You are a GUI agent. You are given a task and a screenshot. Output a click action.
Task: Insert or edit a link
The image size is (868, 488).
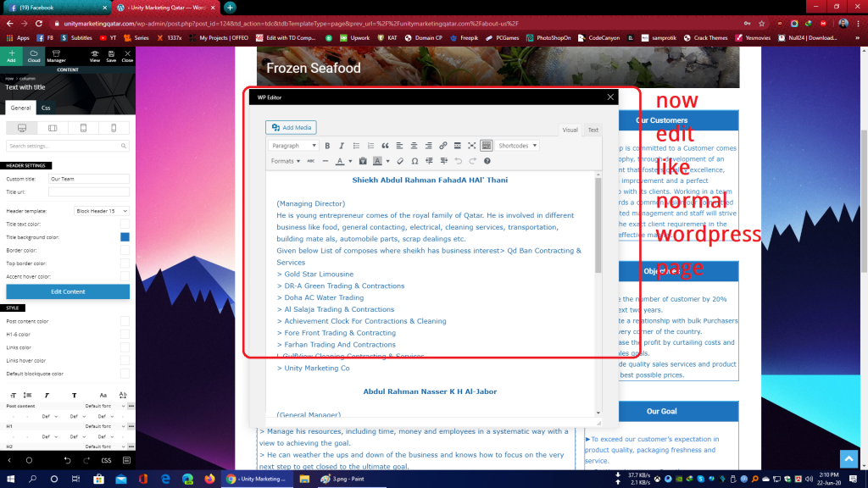point(442,146)
